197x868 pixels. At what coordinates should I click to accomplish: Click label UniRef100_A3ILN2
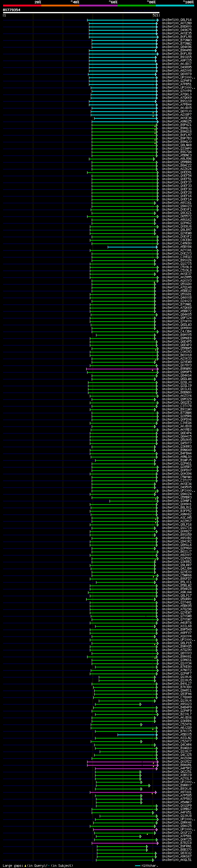point(177,738)
